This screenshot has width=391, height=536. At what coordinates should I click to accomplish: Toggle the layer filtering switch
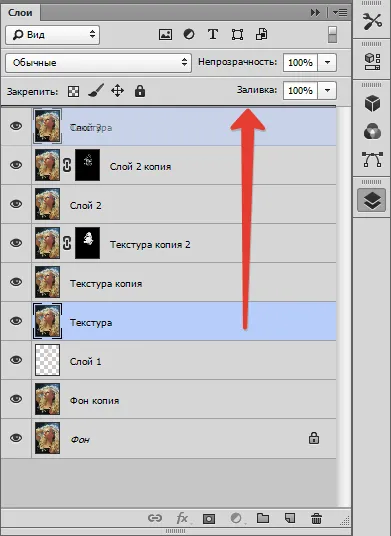332,35
